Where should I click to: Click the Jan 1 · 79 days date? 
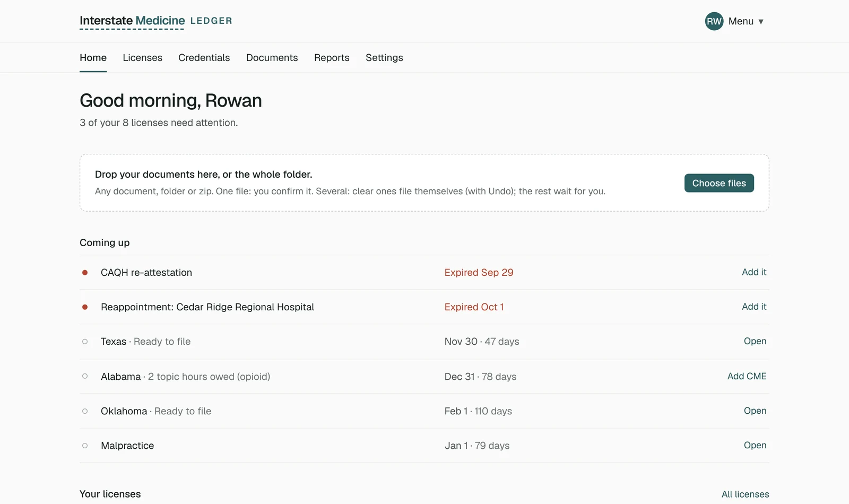coord(477,446)
